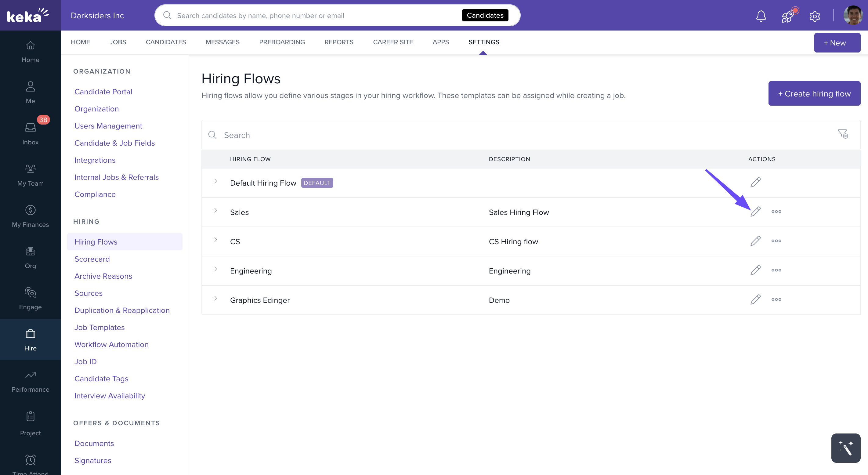
Task: Click the user profile avatar
Action: pyautogui.click(x=852, y=16)
